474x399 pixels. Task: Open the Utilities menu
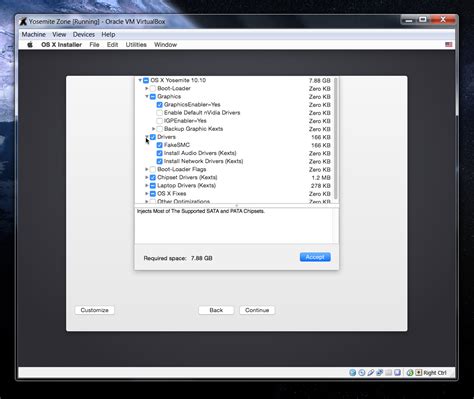coord(136,45)
